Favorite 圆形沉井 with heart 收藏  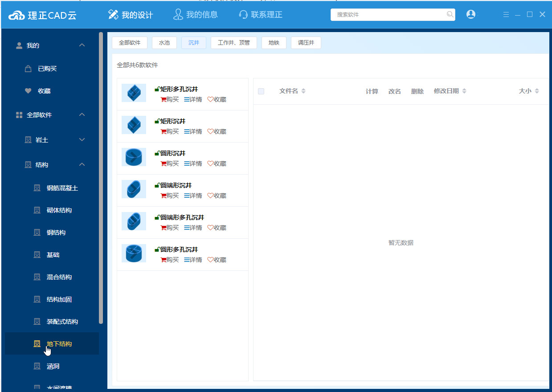point(217,163)
